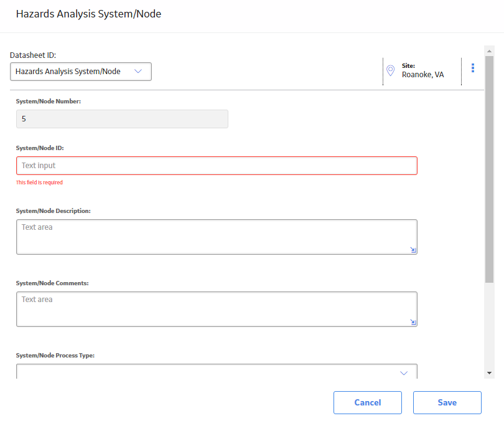Viewport: 504px width, 426px height.
Task: Select the Hazards Analysis System/Node datasheet combo box
Action: point(81,72)
